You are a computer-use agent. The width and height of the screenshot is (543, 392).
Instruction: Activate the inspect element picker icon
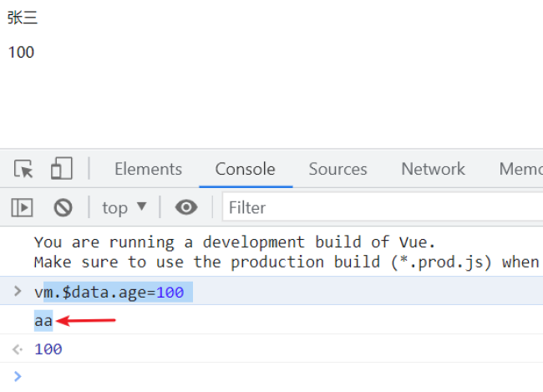[24, 169]
